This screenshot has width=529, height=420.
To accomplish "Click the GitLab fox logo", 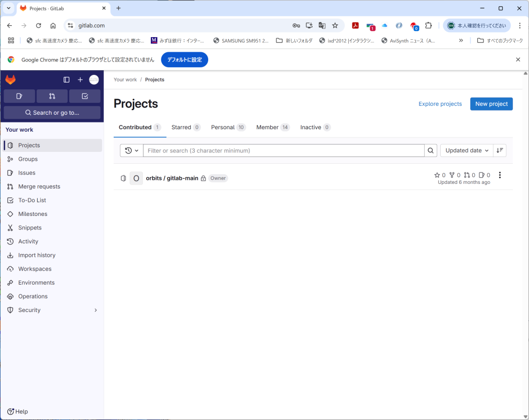I will pos(10,80).
